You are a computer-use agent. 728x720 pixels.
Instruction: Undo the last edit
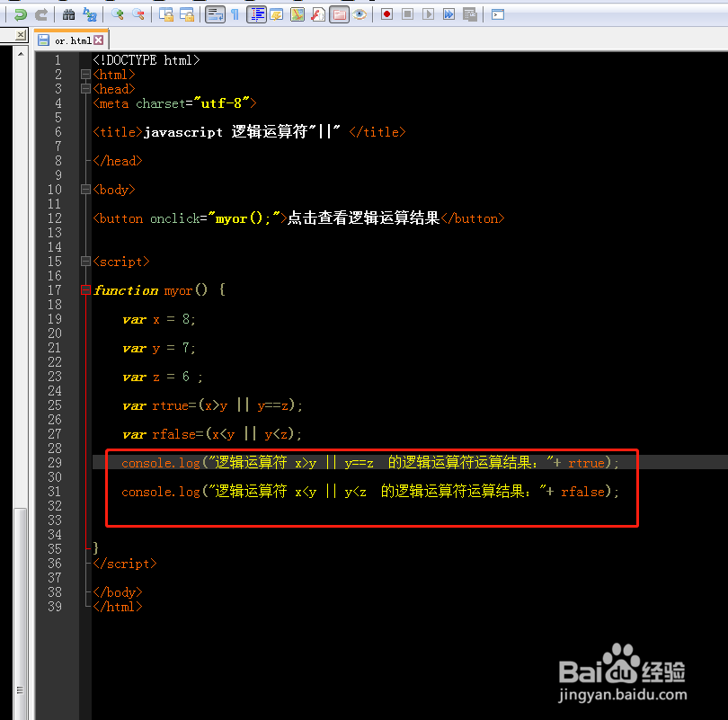[20, 15]
